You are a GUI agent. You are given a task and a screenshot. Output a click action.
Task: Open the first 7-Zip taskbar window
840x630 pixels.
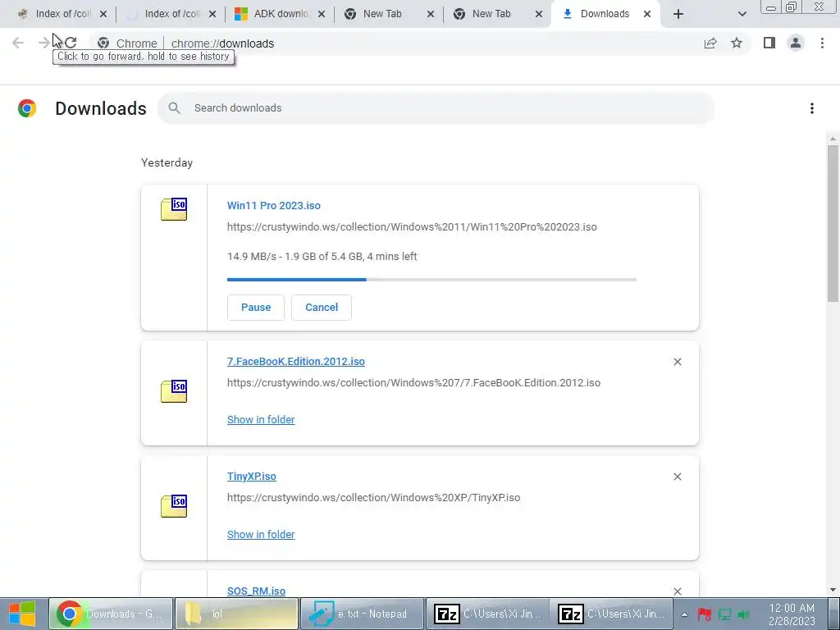tap(487, 614)
